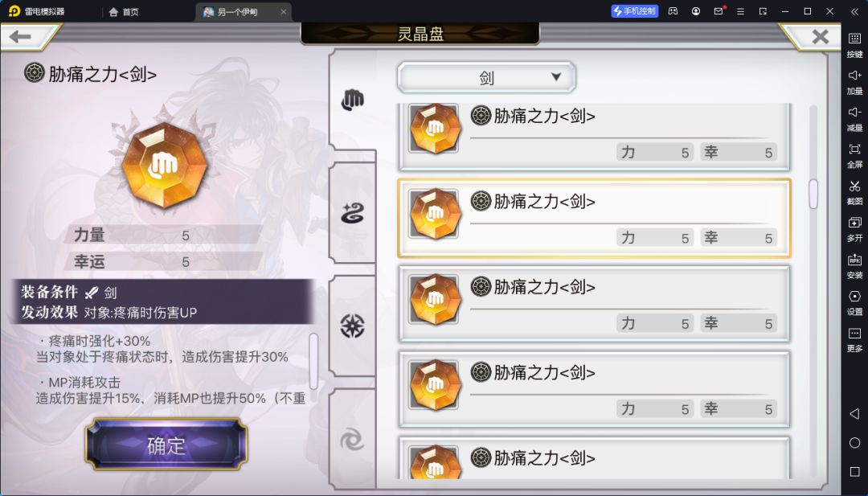Go back using the left arrow

(21, 36)
